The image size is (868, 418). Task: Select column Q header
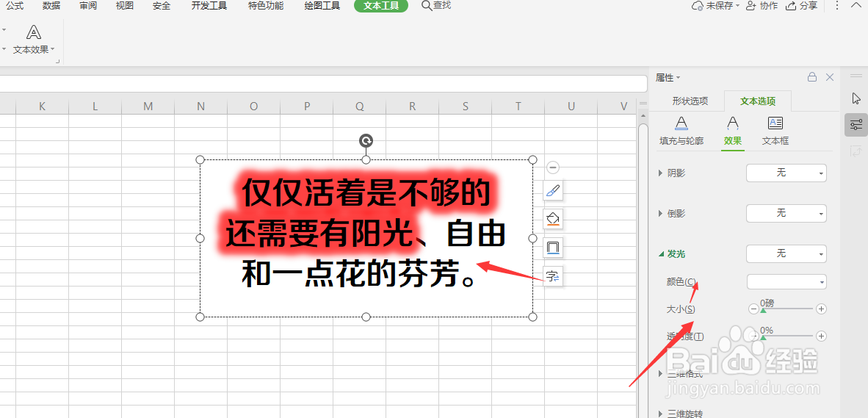[x=359, y=107]
